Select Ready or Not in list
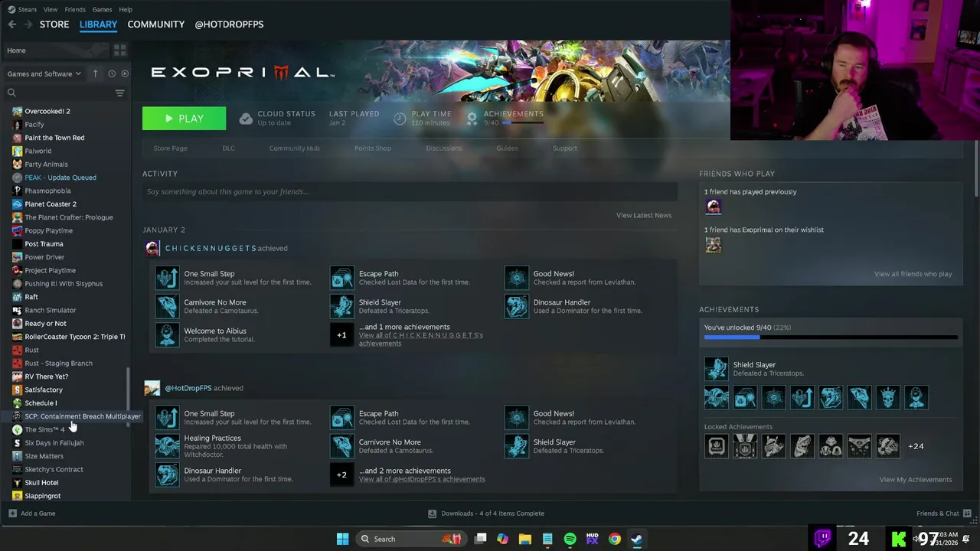 coord(45,324)
